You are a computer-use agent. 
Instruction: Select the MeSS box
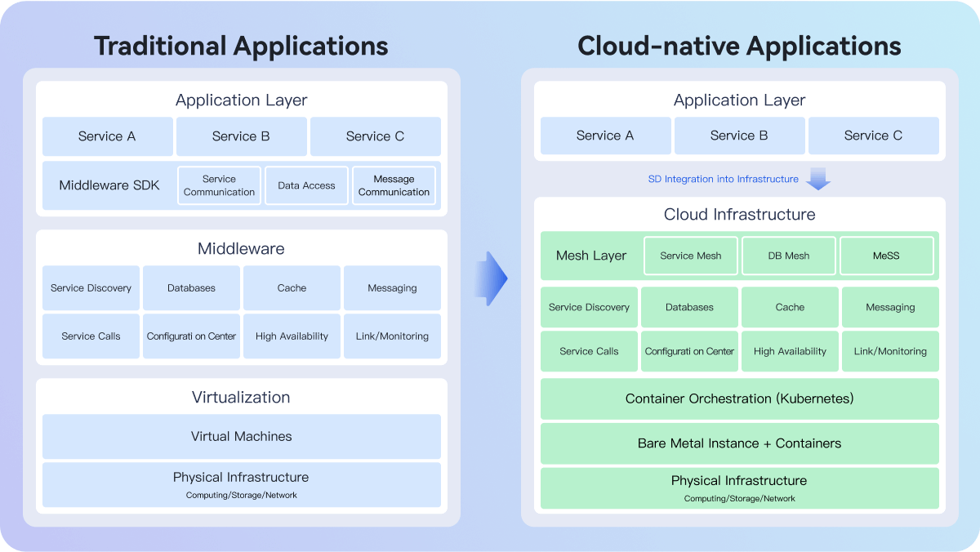pyautogui.click(x=887, y=256)
